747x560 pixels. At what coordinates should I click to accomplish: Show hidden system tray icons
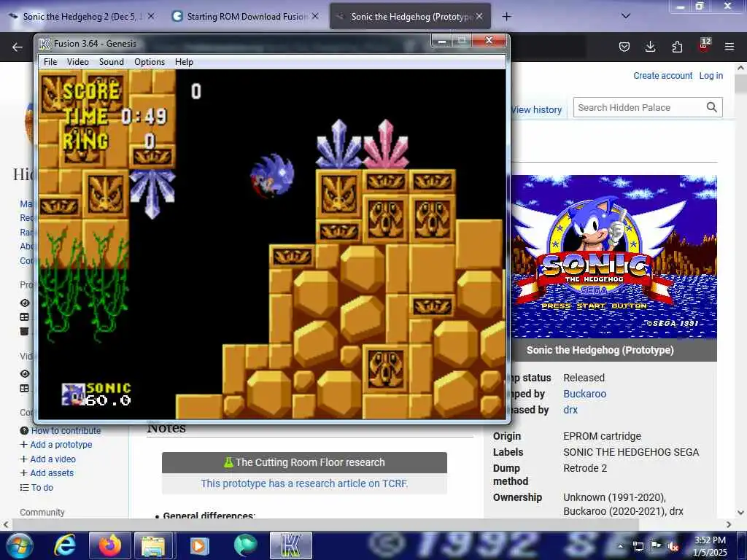coord(620,546)
